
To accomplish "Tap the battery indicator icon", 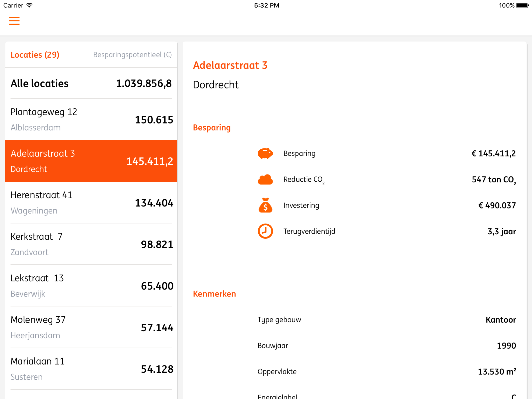I will pos(522,5).
